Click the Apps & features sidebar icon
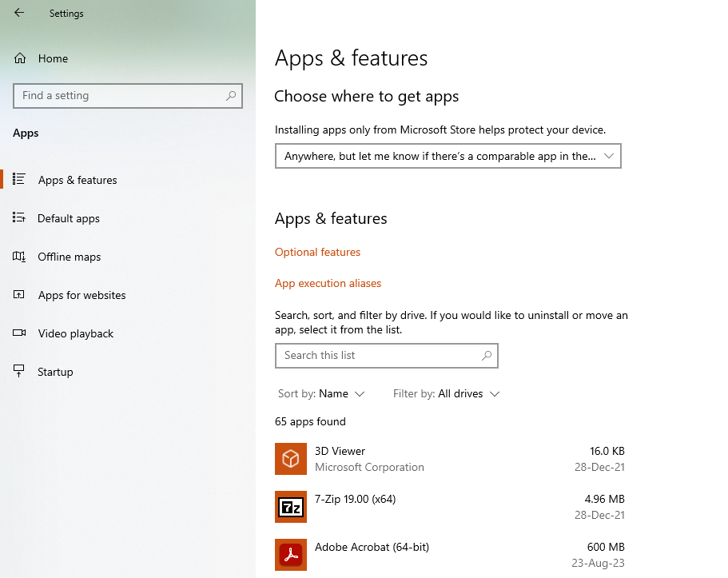The width and height of the screenshot is (728, 578). pyautogui.click(x=19, y=179)
